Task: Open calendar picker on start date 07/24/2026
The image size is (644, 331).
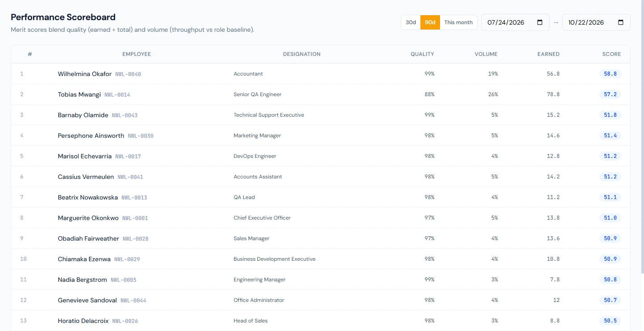Action: coord(540,22)
